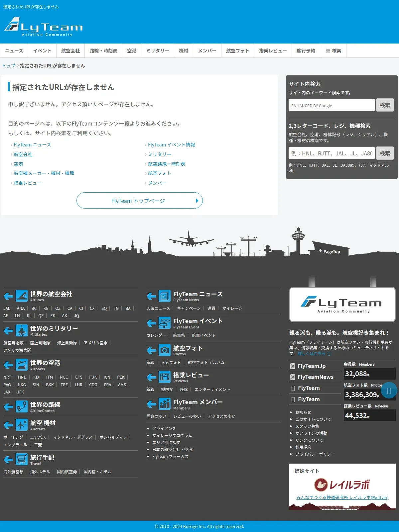The width and height of the screenshot is (399, 532).
Task: Open the マイレージプログラム link
Action: [172, 436]
